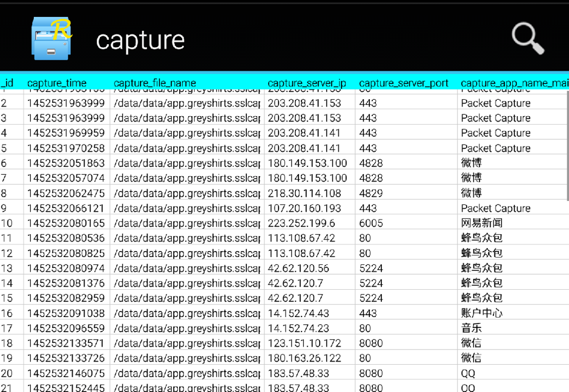This screenshot has width=569, height=392.
Task: Click app name 微博 in row 8
Action: tap(471, 193)
